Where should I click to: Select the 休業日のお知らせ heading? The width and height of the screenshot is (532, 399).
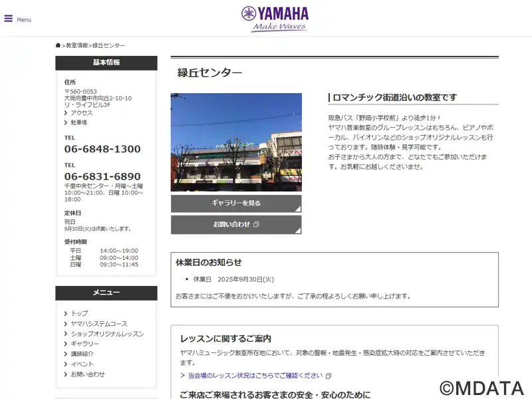point(209,263)
